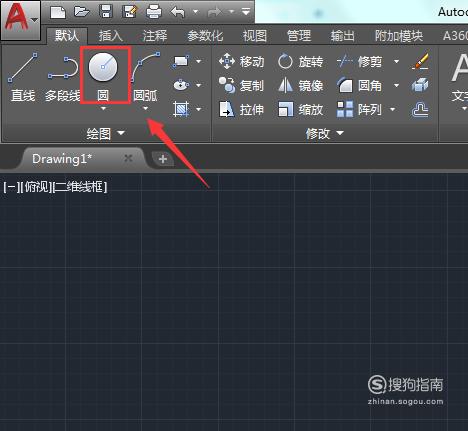Click the [二维线框] visual style label
The height and width of the screenshot is (431, 468).
click(80, 187)
